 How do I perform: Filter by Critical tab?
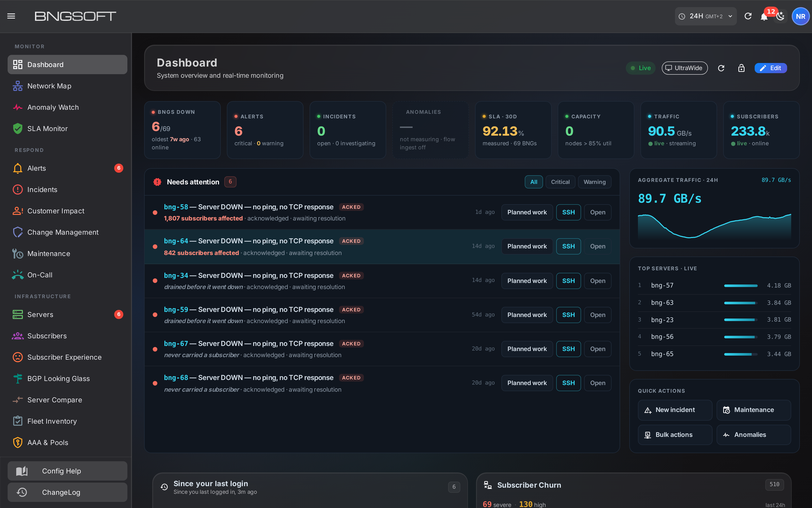560,182
